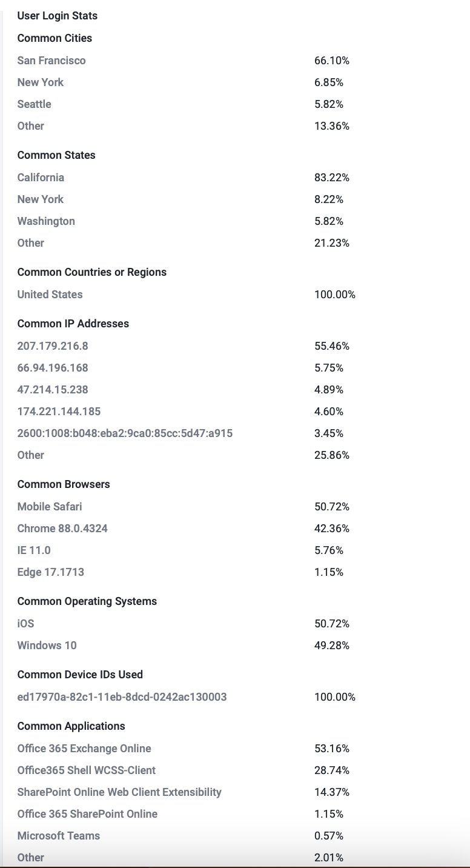Image resolution: width=470 pixels, height=868 pixels.
Task: Select Mobile Safari browser entry
Action: (x=50, y=507)
